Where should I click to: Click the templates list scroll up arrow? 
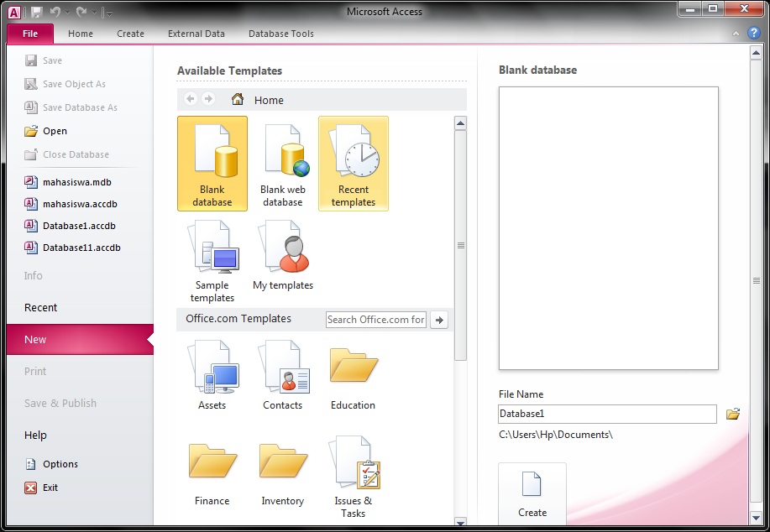tap(461, 123)
